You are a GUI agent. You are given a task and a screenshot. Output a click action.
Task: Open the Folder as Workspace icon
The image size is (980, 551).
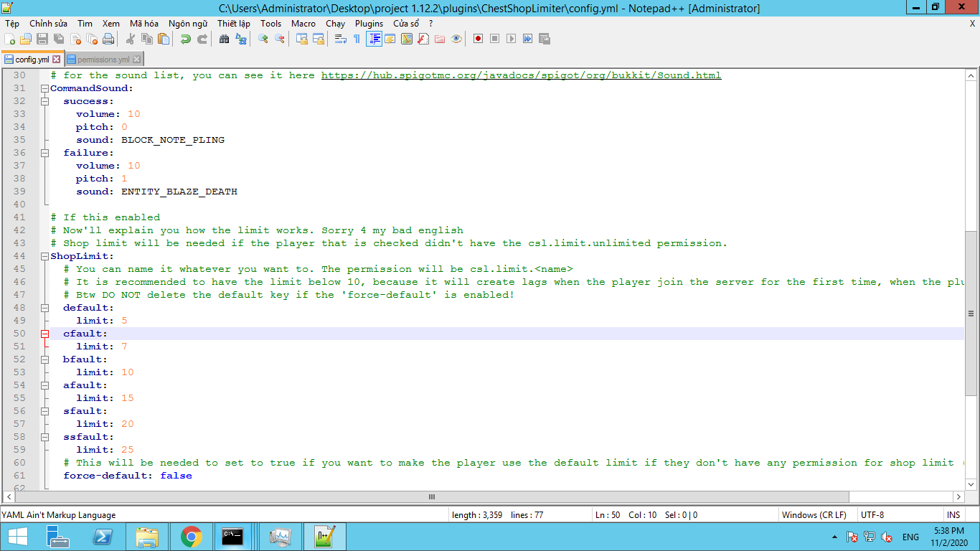tap(440, 39)
